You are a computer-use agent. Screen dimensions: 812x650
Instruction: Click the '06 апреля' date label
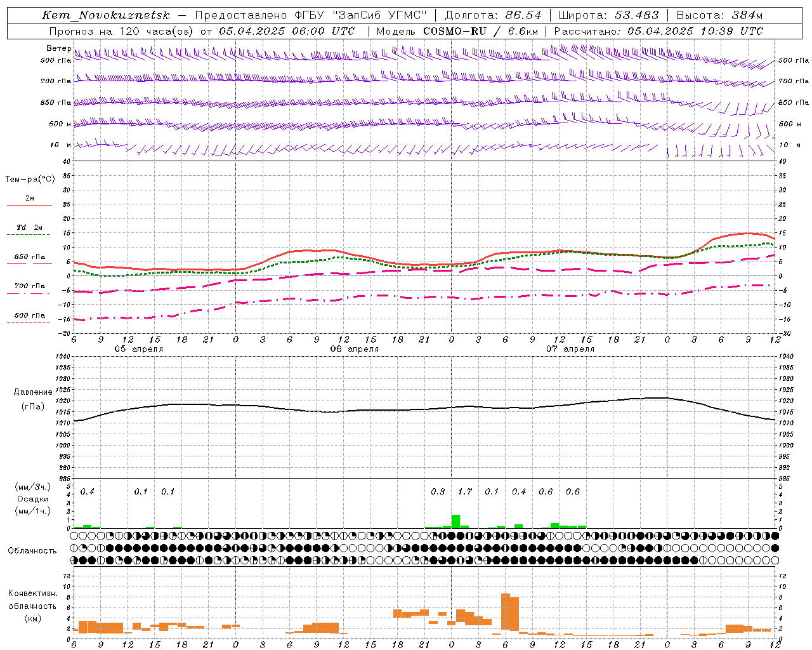point(354,349)
